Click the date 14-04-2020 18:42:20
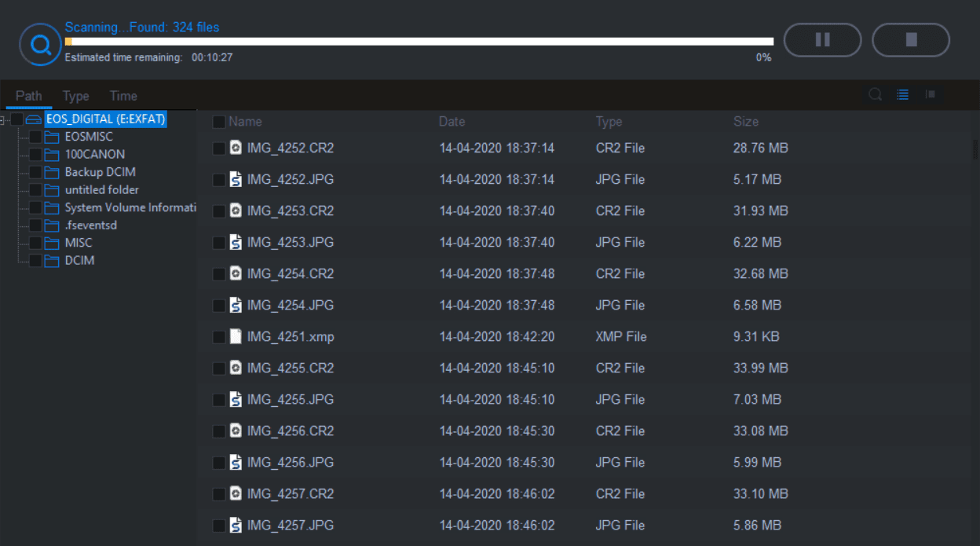The height and width of the screenshot is (546, 980). click(497, 336)
